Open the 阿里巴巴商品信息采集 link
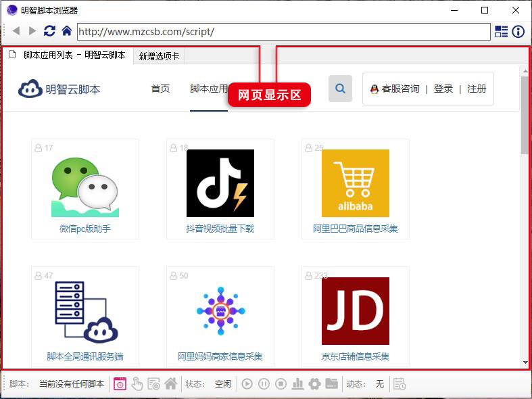 (x=356, y=229)
